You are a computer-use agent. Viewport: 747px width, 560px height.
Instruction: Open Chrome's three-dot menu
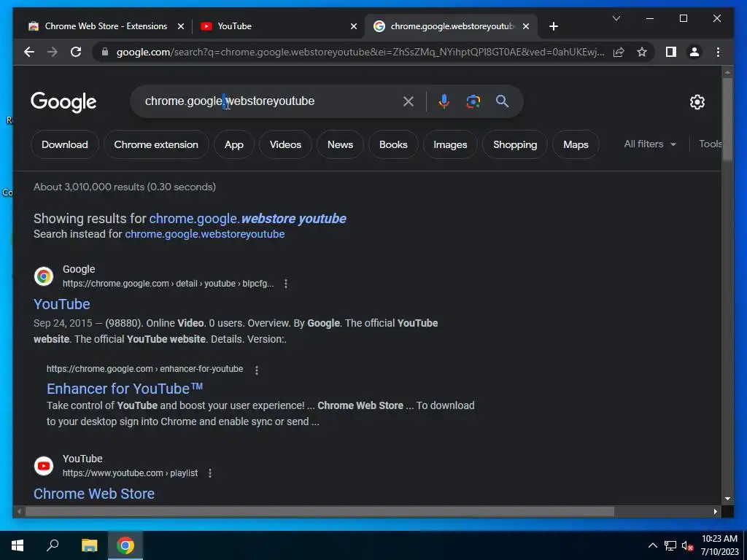click(x=718, y=52)
